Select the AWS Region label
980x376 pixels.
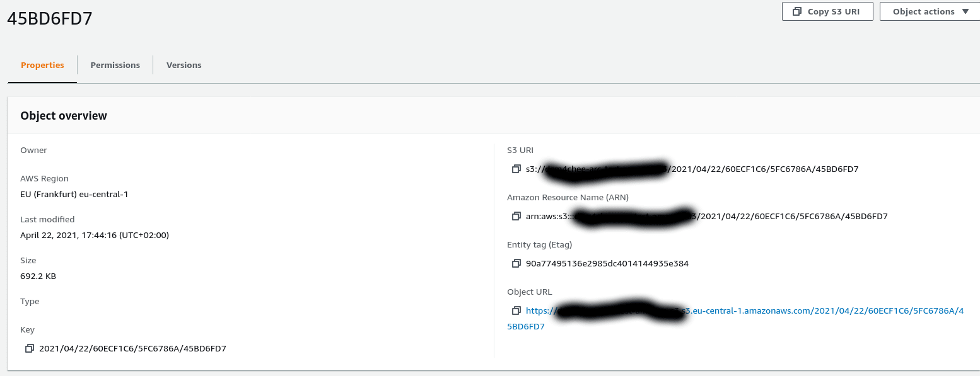click(44, 178)
